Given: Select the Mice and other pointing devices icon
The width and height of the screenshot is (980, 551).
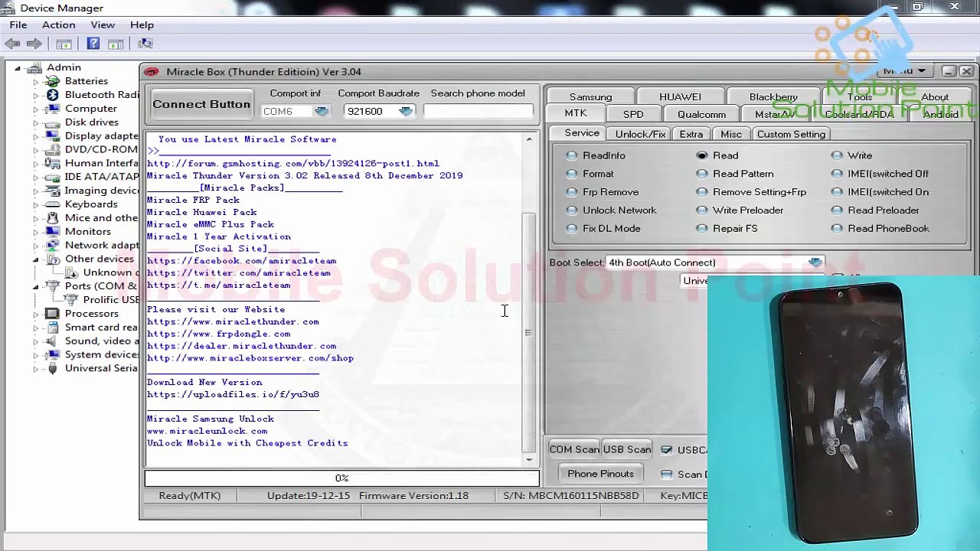Looking at the screenshot, I should tap(52, 218).
